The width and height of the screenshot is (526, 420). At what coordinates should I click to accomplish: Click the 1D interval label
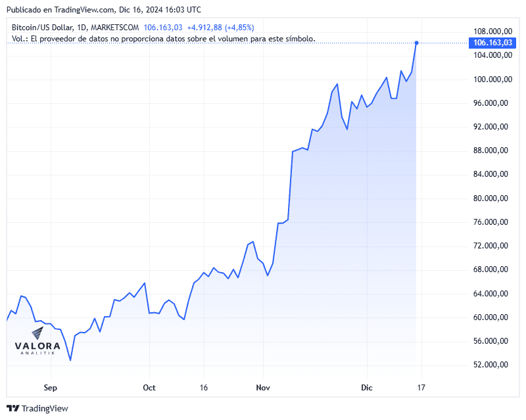click(82, 28)
